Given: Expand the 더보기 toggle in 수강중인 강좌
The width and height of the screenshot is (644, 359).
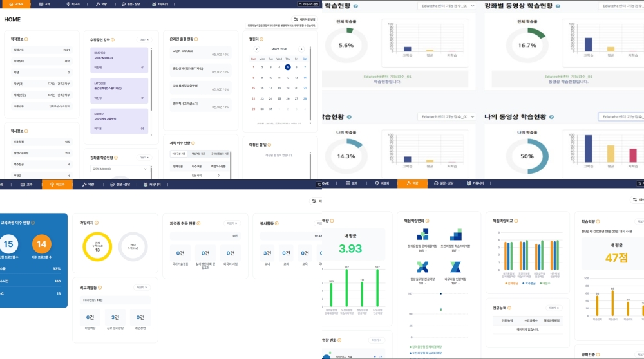Looking at the screenshot, I should coord(144,39).
